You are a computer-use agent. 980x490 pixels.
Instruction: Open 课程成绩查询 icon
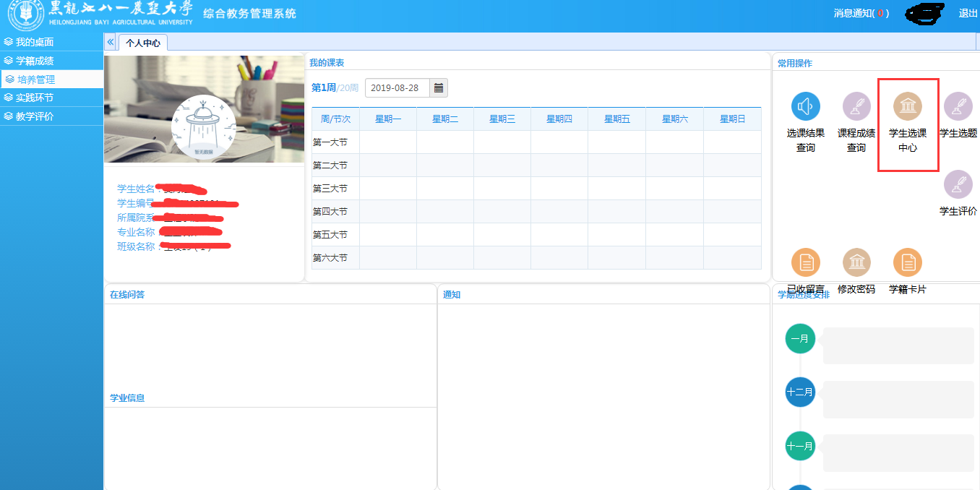tap(856, 107)
